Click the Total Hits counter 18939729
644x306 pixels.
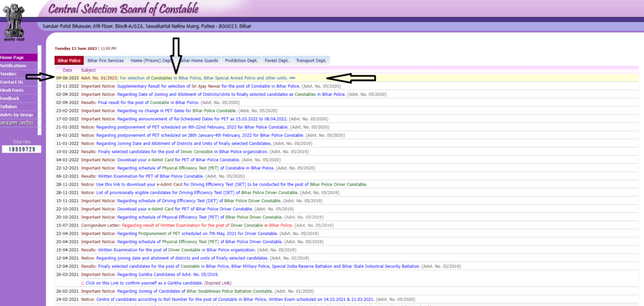[22, 149]
